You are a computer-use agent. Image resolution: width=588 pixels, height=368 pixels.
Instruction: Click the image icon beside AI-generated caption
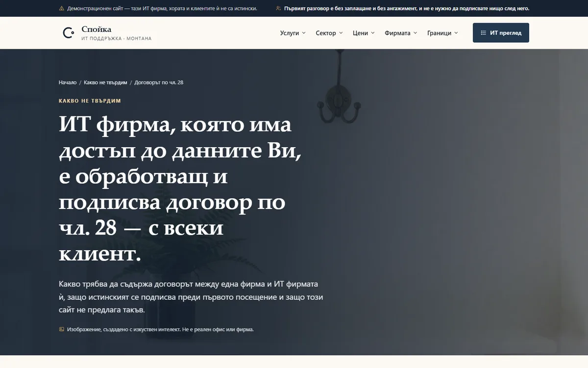click(x=61, y=329)
